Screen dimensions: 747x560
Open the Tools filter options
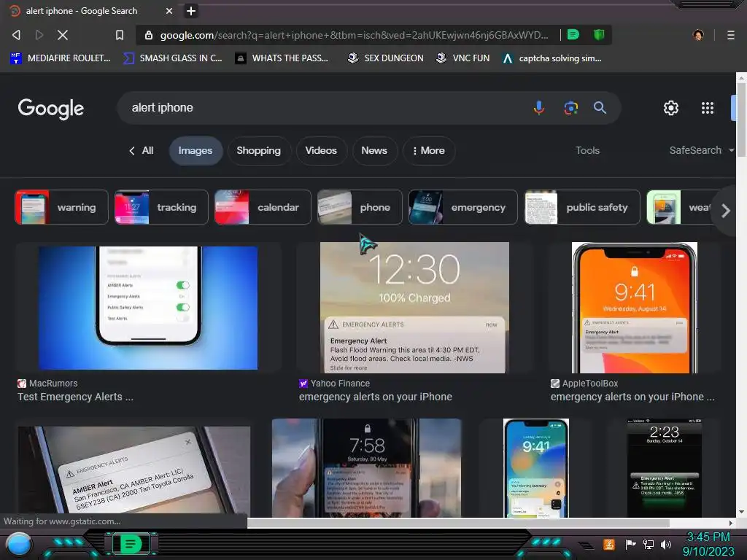coord(587,150)
